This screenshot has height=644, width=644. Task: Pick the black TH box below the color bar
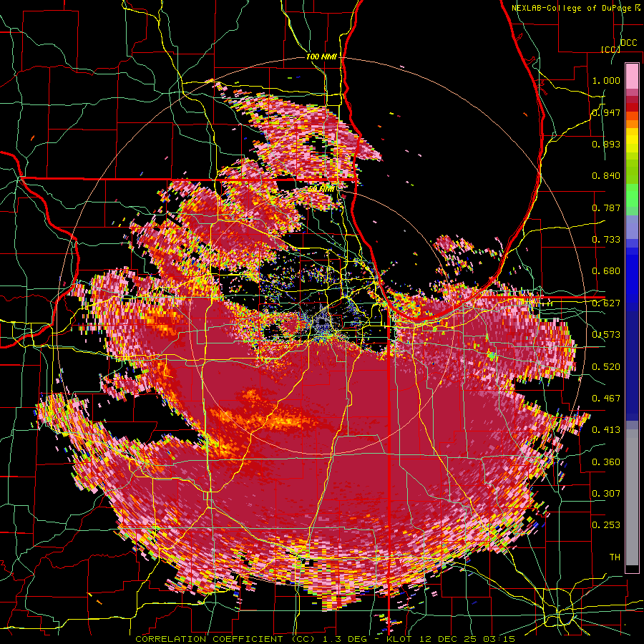click(x=632, y=570)
